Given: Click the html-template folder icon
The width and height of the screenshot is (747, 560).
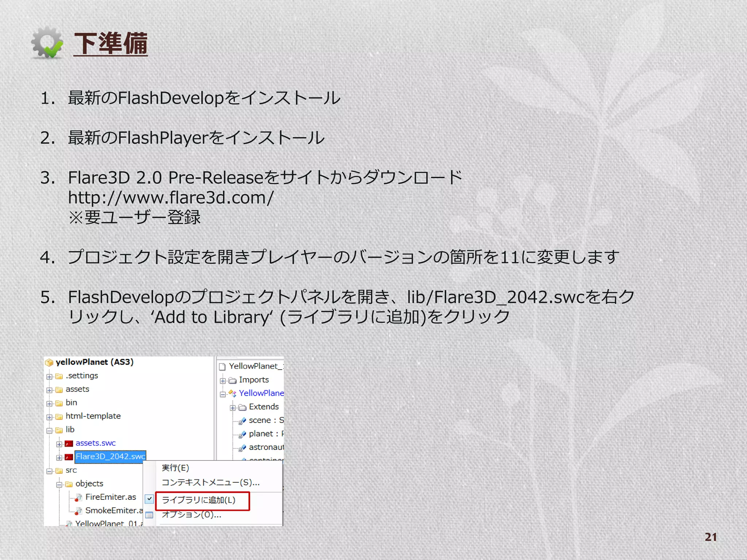Looking at the screenshot, I should pyautogui.click(x=59, y=417).
